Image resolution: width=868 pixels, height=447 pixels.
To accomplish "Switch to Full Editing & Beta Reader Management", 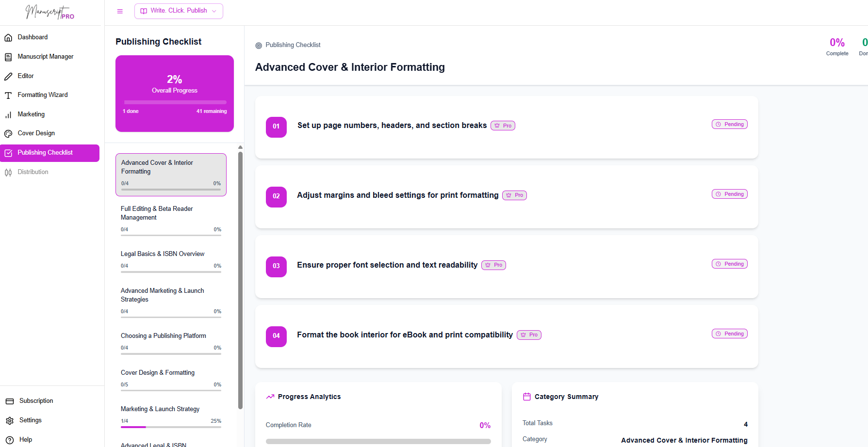I will point(157,213).
